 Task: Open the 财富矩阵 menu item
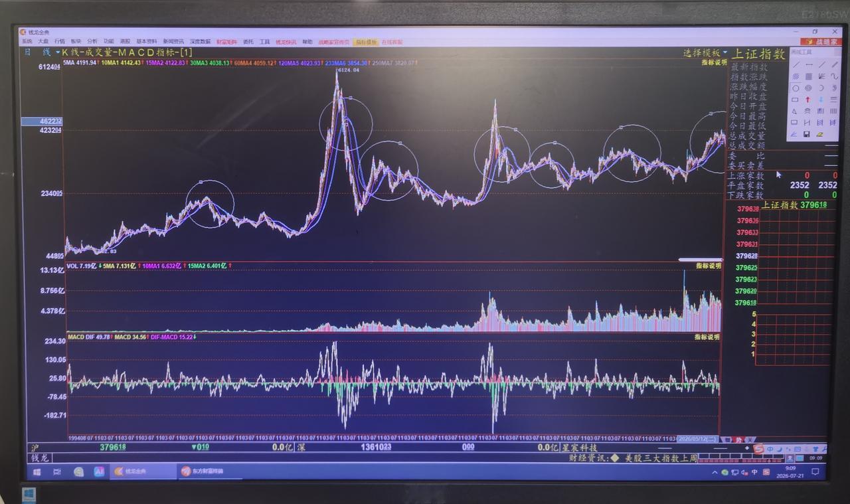(x=226, y=41)
